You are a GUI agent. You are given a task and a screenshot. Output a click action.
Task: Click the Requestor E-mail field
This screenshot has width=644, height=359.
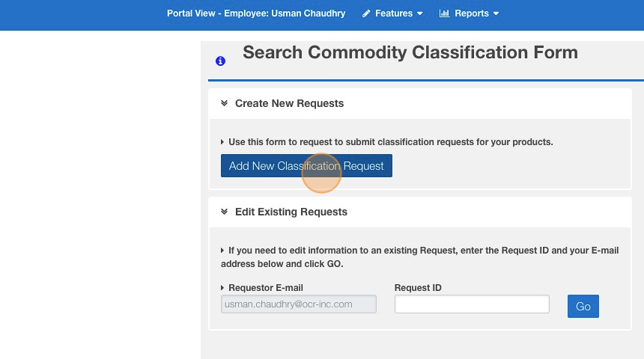[299, 304]
